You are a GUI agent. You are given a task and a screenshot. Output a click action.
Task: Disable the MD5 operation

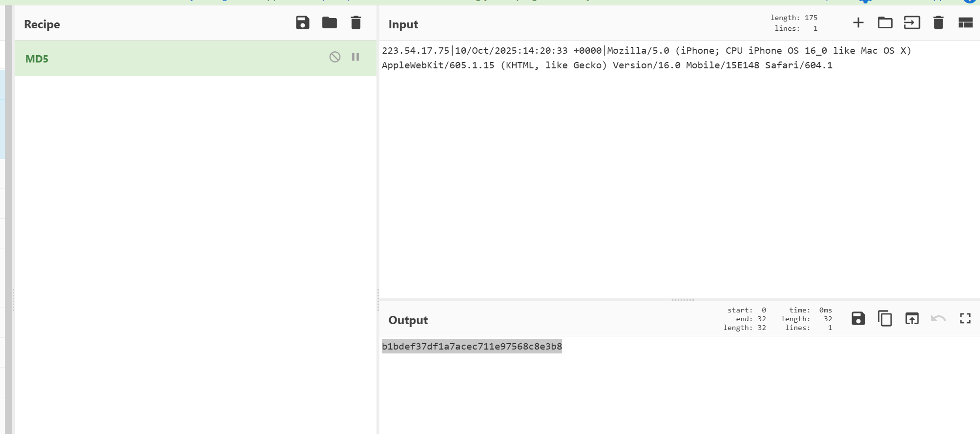click(334, 57)
